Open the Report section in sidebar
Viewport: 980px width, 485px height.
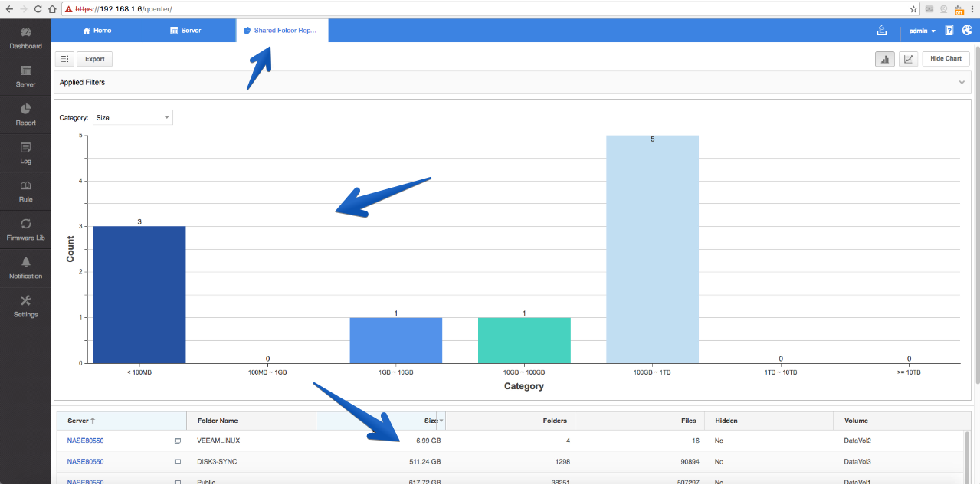point(25,115)
